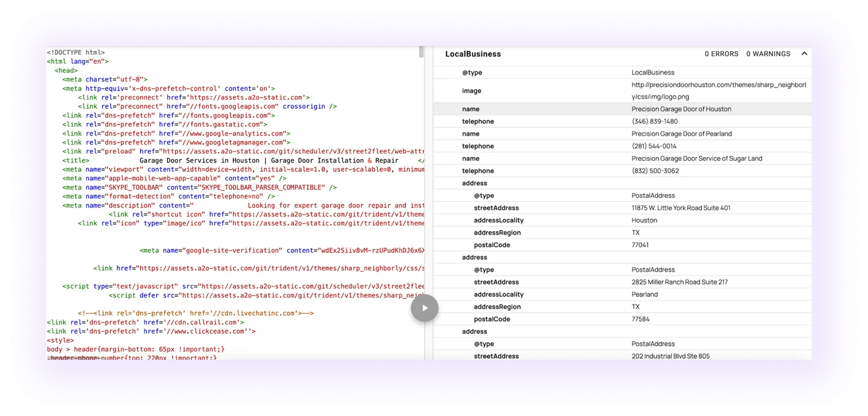Click the rel="preload" scheduler link line
The image size is (868, 416).
pos(243,151)
